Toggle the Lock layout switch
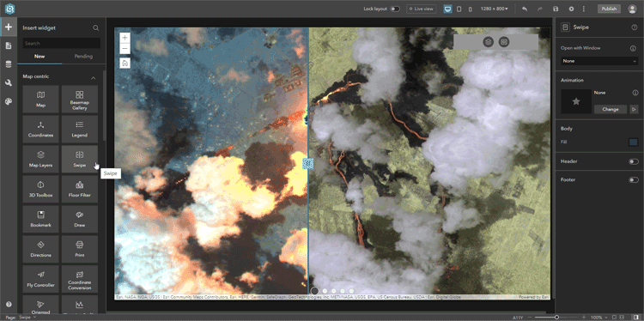The width and height of the screenshot is (644, 321). [395, 9]
